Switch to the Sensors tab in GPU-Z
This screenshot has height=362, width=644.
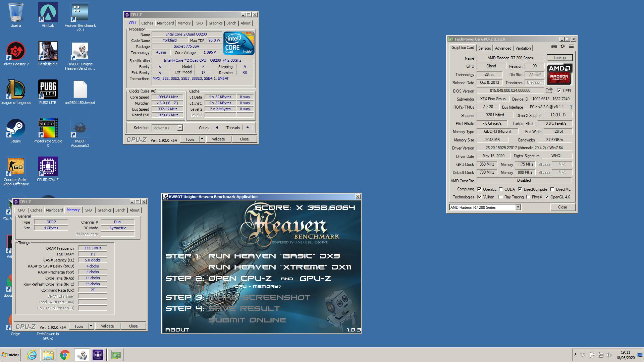[x=484, y=48]
